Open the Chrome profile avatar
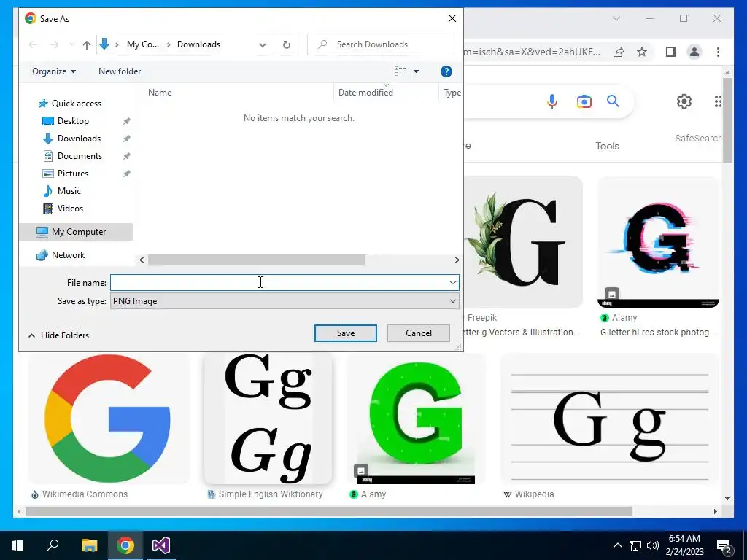 click(x=694, y=52)
